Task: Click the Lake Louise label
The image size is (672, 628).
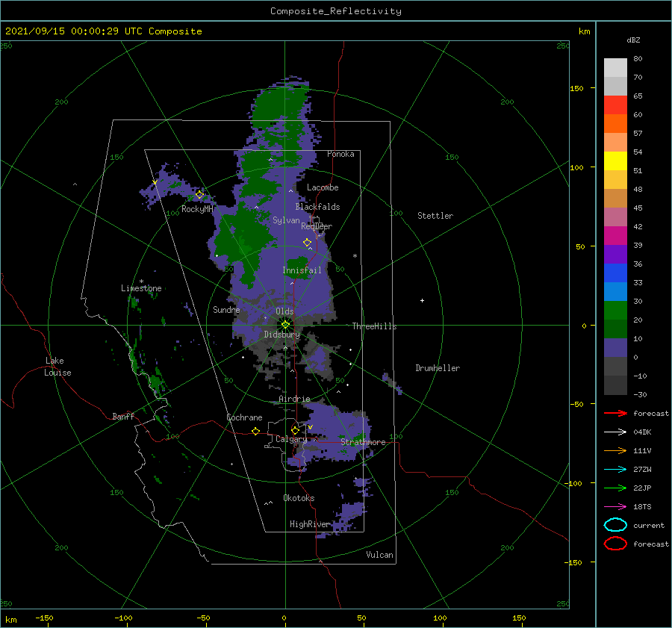Action: point(57,367)
